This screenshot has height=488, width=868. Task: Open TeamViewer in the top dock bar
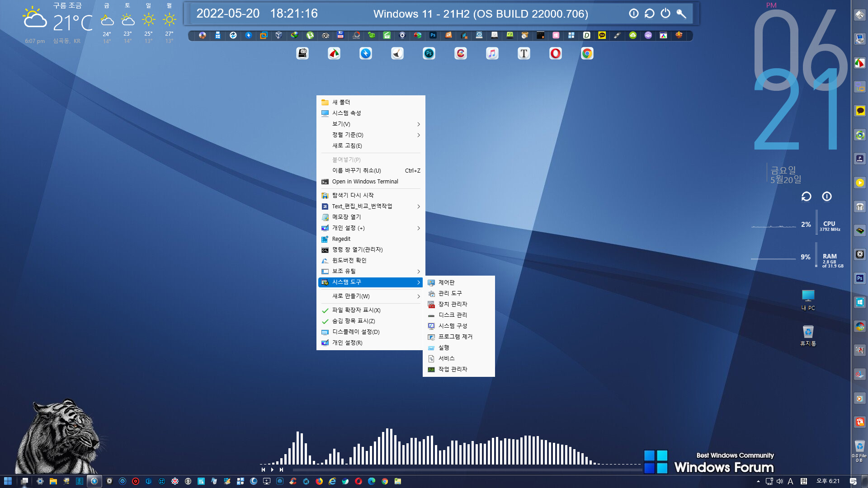[x=233, y=35]
